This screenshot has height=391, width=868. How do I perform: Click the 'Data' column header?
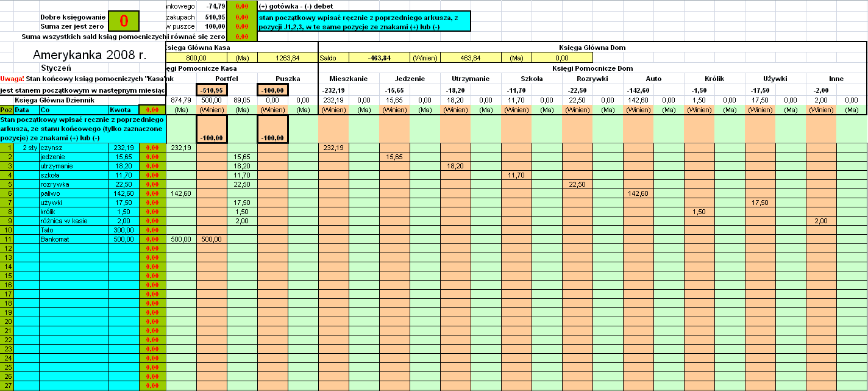(x=27, y=110)
